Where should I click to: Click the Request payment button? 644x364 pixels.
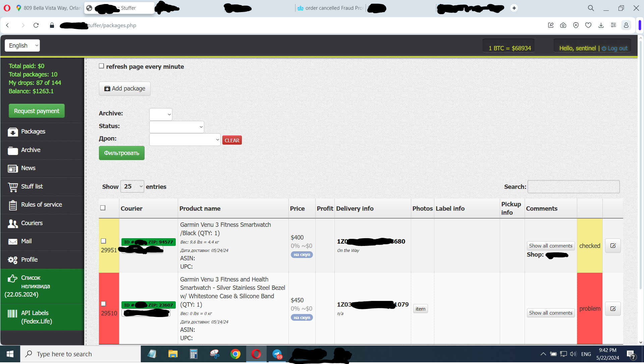[x=37, y=111]
